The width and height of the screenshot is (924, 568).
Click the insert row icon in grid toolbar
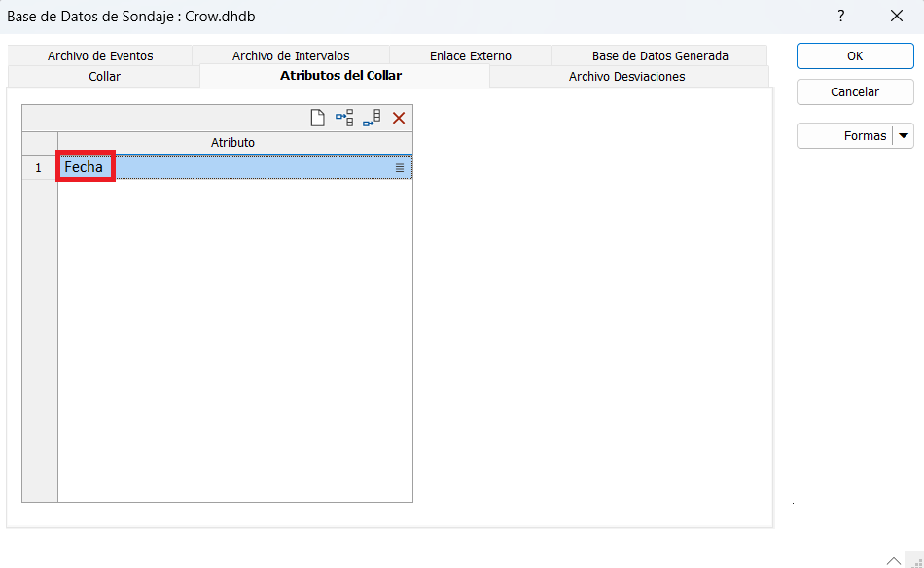[x=344, y=118]
